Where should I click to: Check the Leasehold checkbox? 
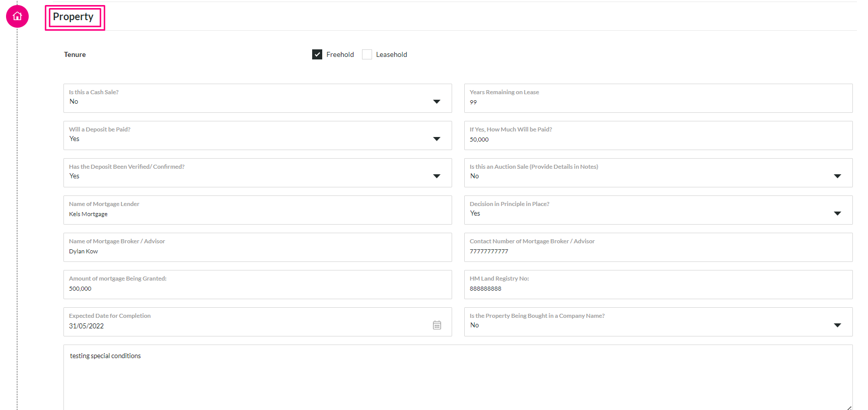pos(367,54)
